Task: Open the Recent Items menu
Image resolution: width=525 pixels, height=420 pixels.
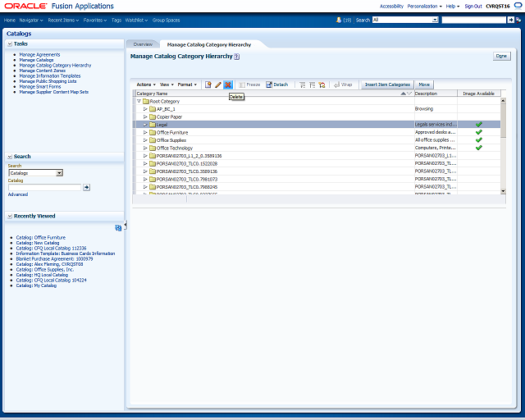Action: point(63,20)
